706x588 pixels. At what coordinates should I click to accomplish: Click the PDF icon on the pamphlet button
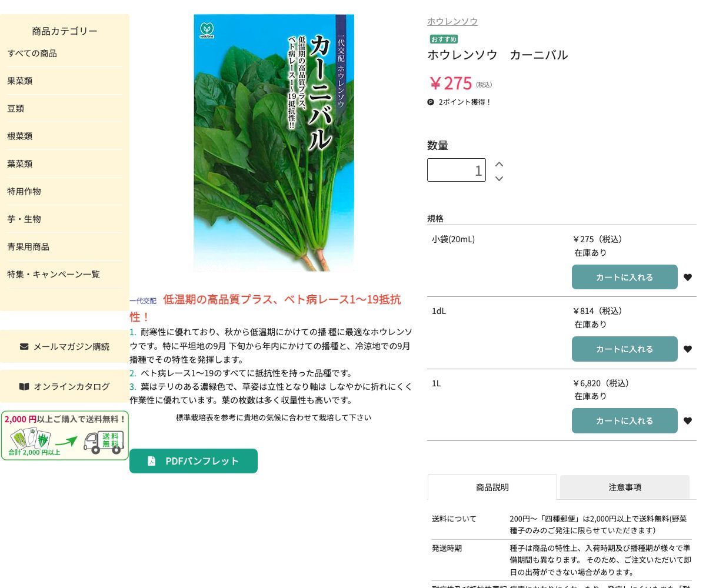click(152, 461)
